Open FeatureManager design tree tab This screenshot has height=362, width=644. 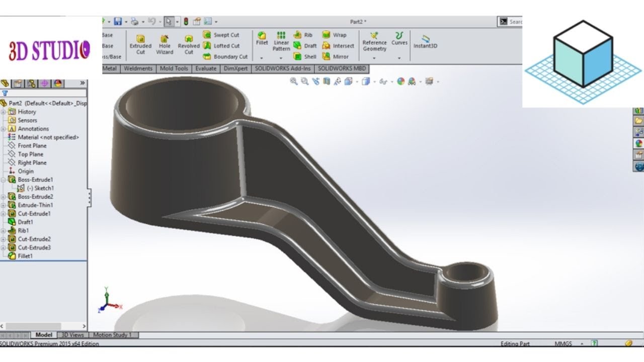coord(6,83)
